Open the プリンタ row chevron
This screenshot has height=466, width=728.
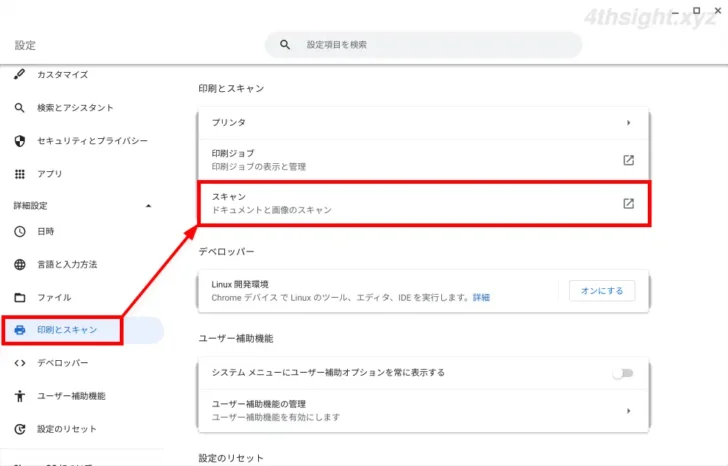click(629, 123)
